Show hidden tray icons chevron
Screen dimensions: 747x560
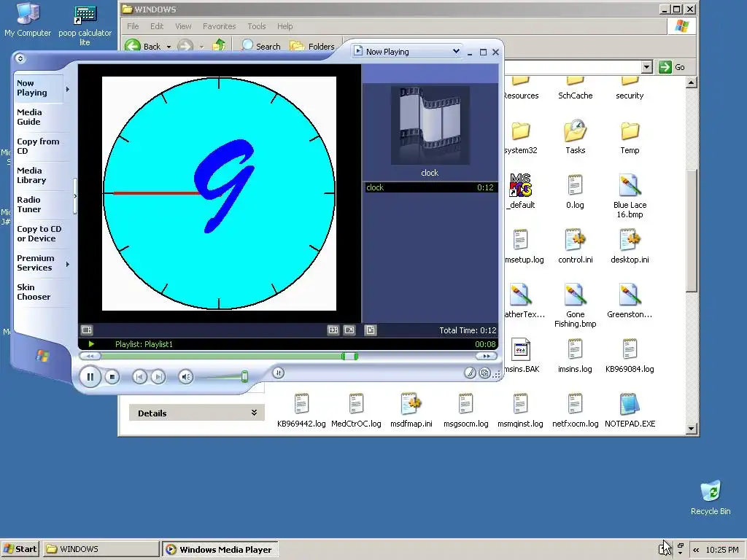click(696, 550)
